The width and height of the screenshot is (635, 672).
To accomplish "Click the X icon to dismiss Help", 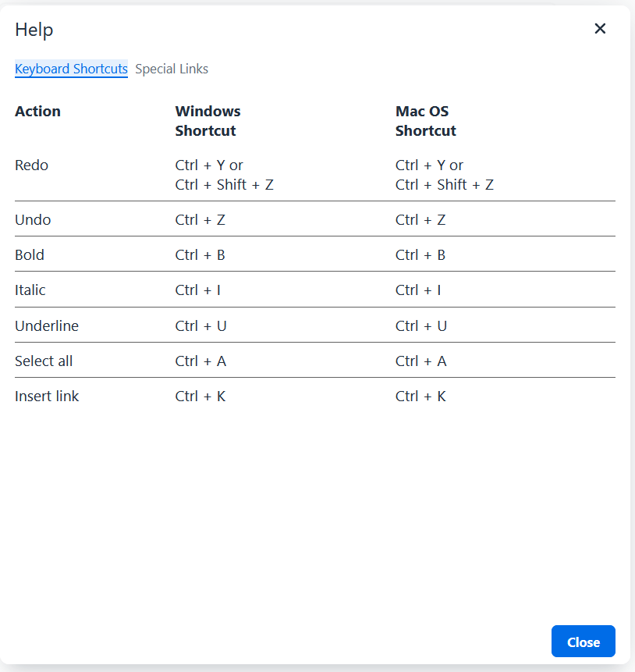I will 600,29.
